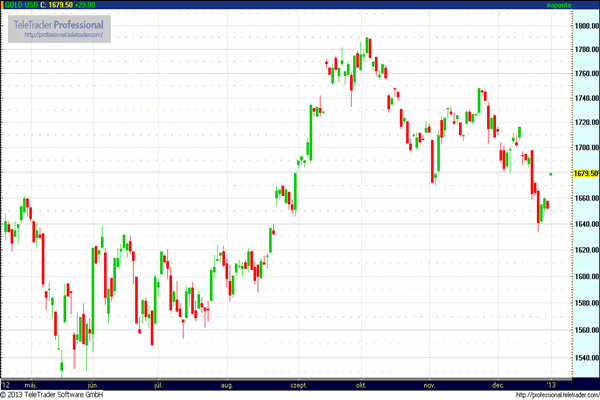Click the 1700.00 price axis label
This screenshot has width=600, height=400.
[587, 148]
